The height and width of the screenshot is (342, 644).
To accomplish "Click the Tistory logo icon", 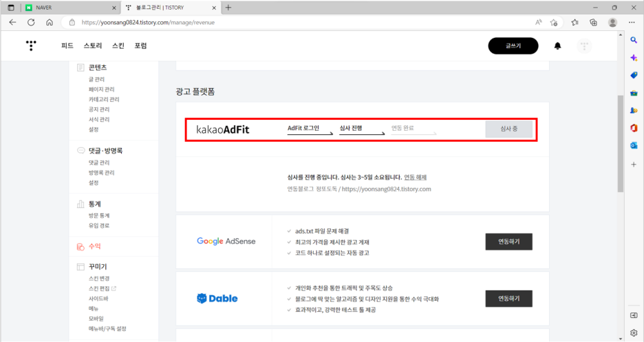I will (31, 45).
